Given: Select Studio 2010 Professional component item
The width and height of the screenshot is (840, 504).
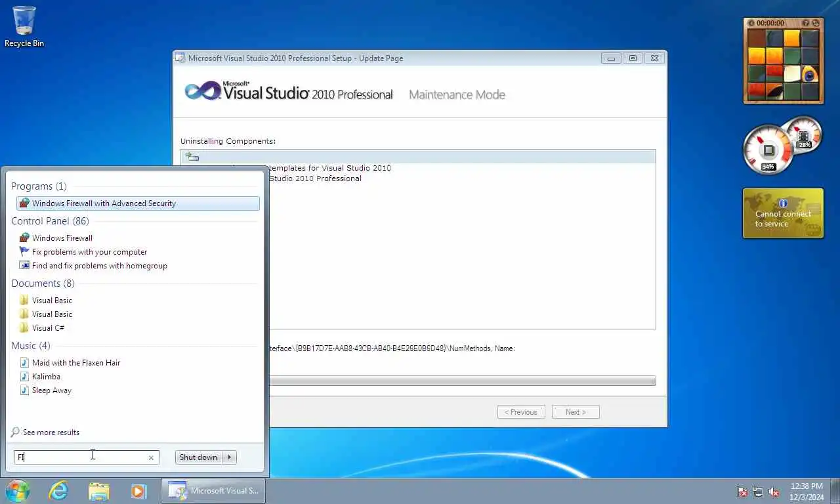Looking at the screenshot, I should click(316, 178).
